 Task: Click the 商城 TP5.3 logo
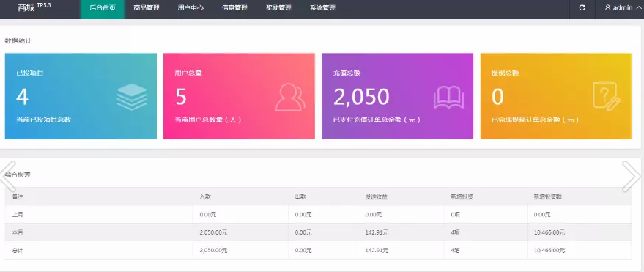coord(34,7)
